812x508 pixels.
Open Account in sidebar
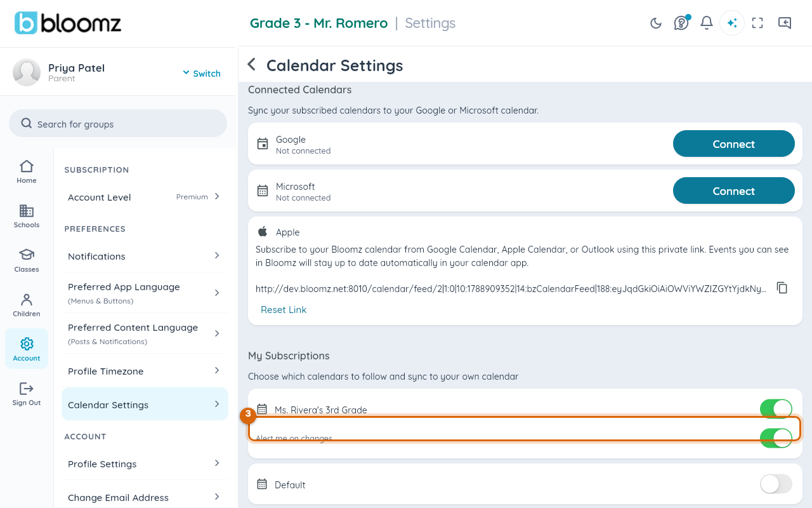click(27, 349)
